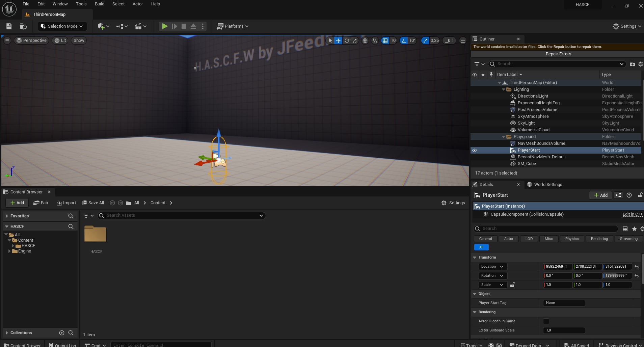The height and width of the screenshot is (347, 644).
Task: Create a new folder in Outliner
Action: point(632,64)
